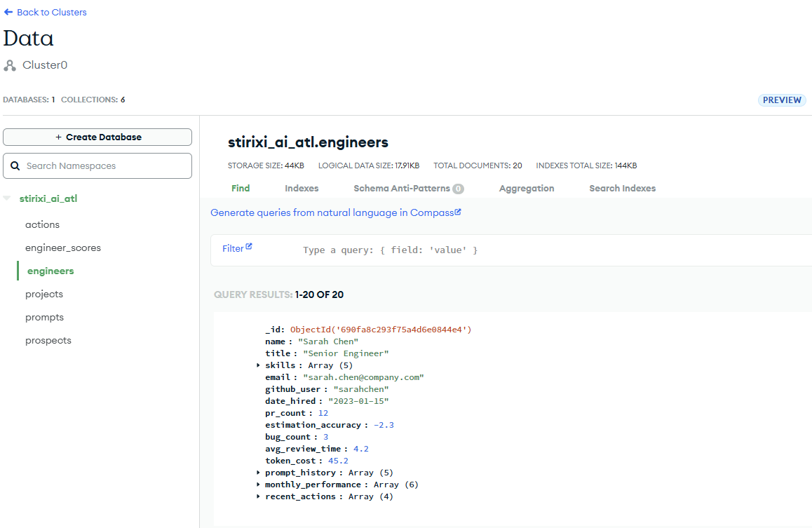Click the LOGICAL DATA SIZE: 17.91KB stat
Image resolution: width=812 pixels, height=528 pixels.
[369, 165]
